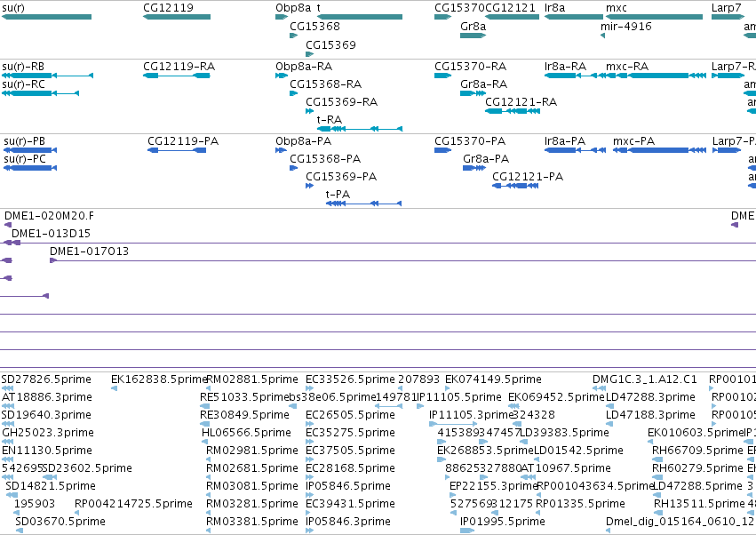Click the su(r)-PB protein label

24,141
